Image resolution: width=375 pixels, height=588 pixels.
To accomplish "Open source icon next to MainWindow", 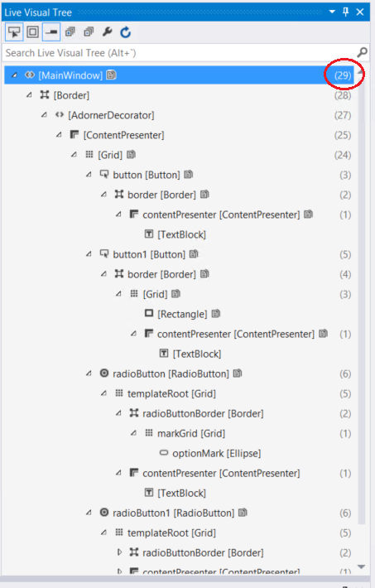I will [111, 75].
